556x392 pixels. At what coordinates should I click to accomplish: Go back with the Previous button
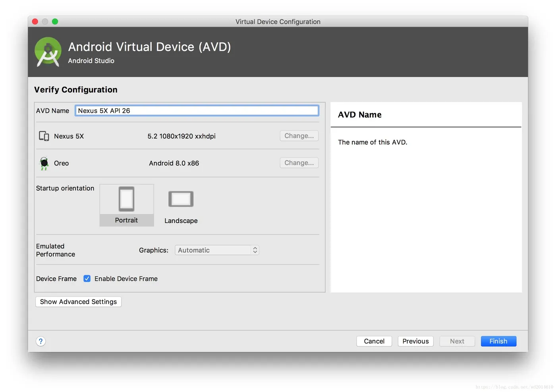coord(415,341)
